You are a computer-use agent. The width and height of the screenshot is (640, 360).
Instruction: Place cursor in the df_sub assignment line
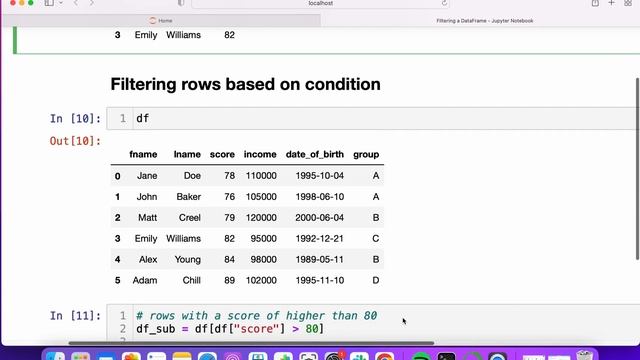pos(230,329)
